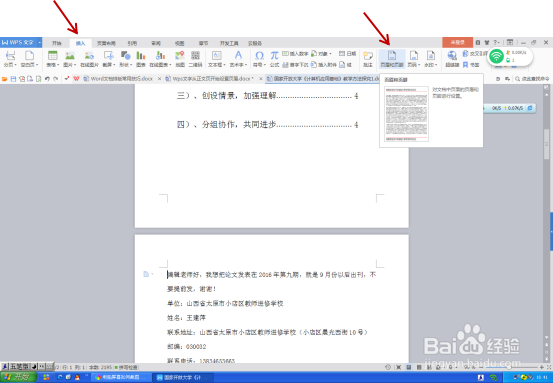Open the 在线图表 online chart menu
The image size is (553, 383).
[x=160, y=59]
